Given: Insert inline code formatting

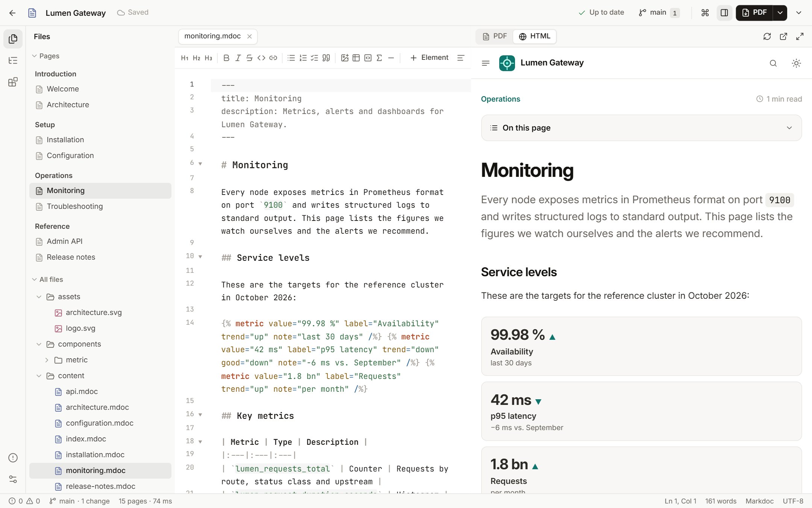Looking at the screenshot, I should point(261,58).
